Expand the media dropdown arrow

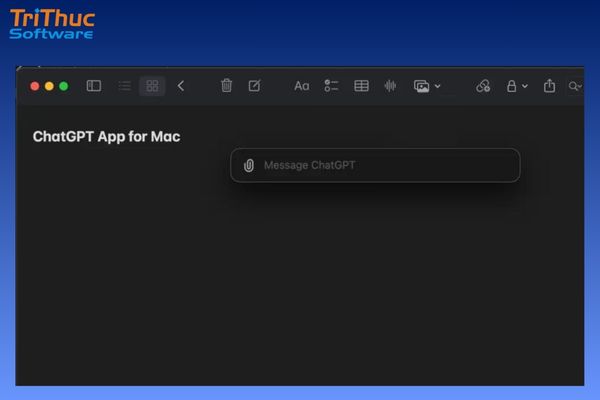click(437, 86)
